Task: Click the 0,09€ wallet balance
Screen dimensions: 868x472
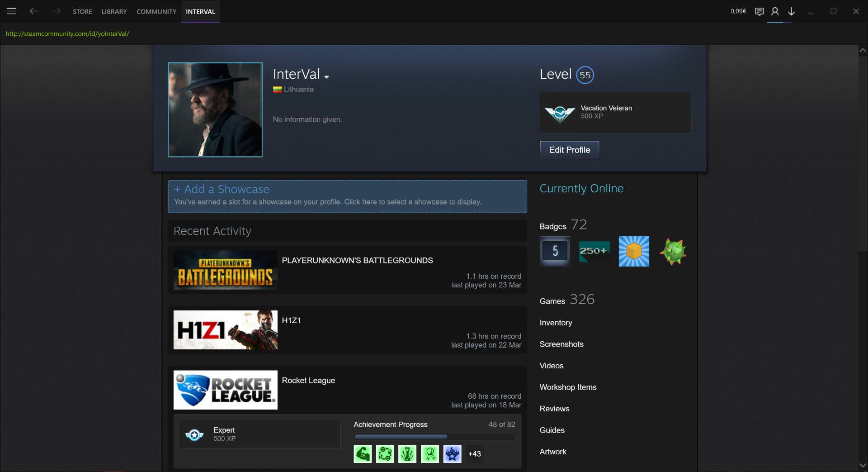Action: pyautogui.click(x=738, y=11)
